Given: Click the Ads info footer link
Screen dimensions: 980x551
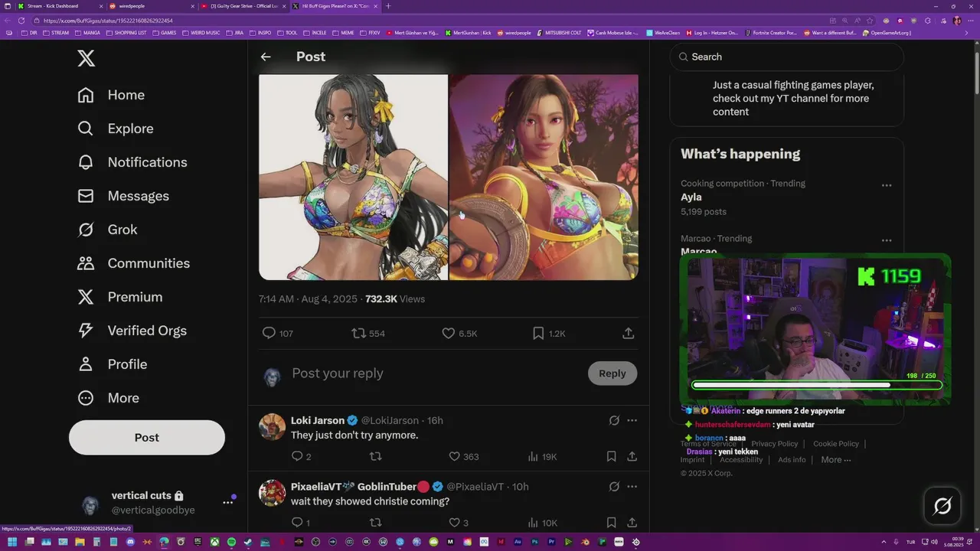Looking at the screenshot, I should point(792,460).
